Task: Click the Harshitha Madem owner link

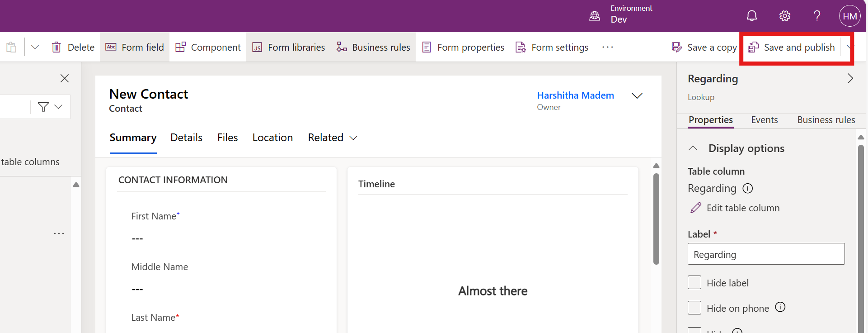Action: coord(575,95)
